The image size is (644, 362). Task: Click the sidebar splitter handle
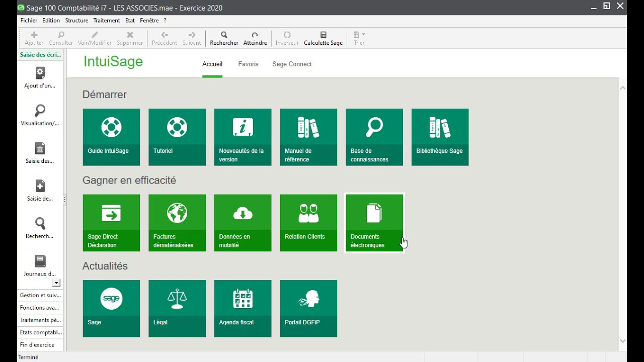pos(65,200)
